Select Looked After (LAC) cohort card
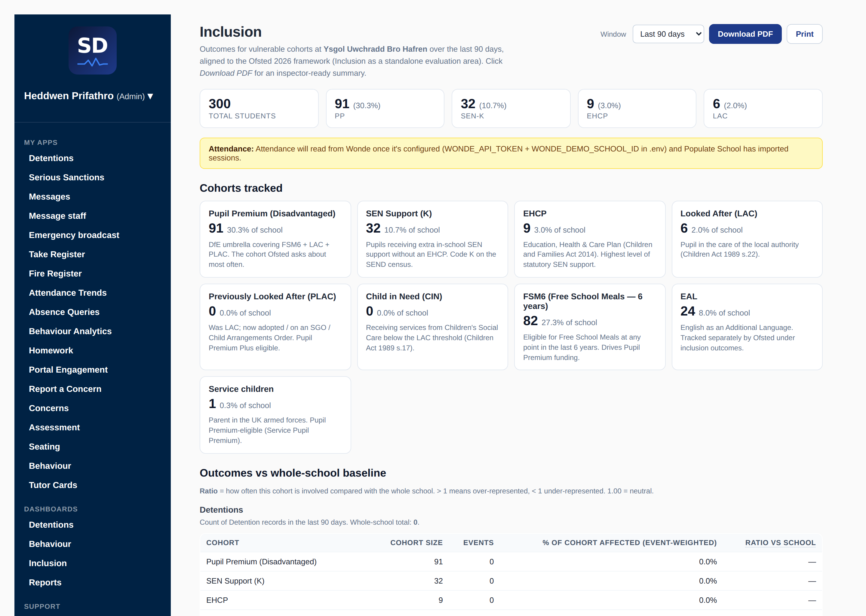The width and height of the screenshot is (866, 616). pyautogui.click(x=747, y=239)
